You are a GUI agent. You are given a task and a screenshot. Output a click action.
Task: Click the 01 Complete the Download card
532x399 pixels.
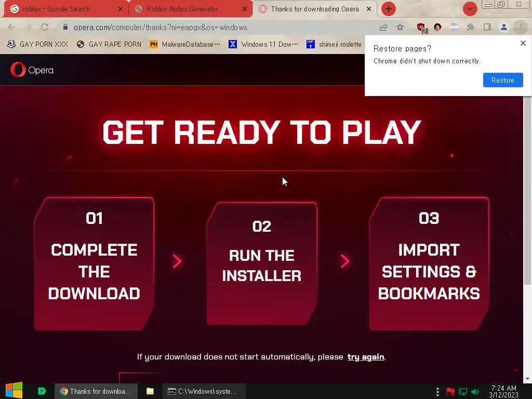[x=95, y=263]
